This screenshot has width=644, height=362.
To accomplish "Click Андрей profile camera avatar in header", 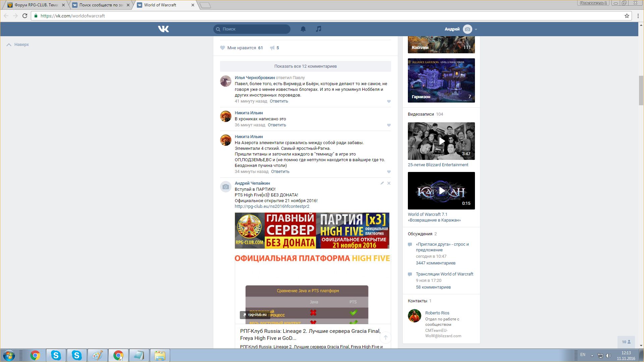I will click(x=467, y=29).
